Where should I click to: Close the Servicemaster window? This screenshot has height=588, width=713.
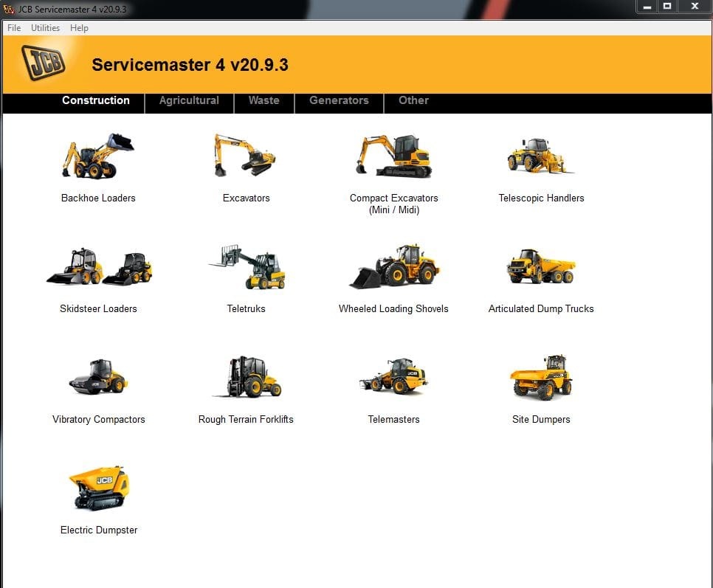695,7
